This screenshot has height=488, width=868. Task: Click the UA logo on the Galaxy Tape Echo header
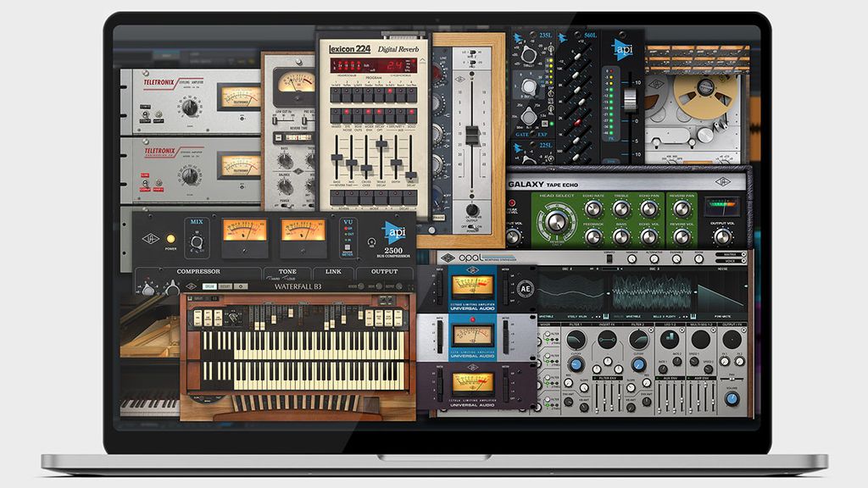click(725, 181)
